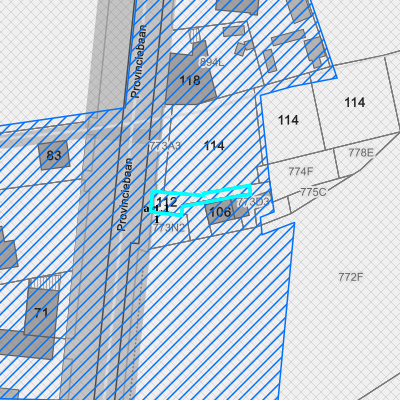Screen dimensions: 400x400
Task: Select the building labeled 83
Action: pyautogui.click(x=54, y=155)
